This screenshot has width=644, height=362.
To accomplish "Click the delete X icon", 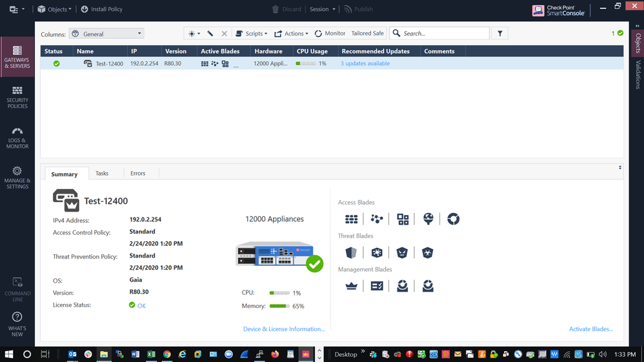I will click(x=225, y=34).
